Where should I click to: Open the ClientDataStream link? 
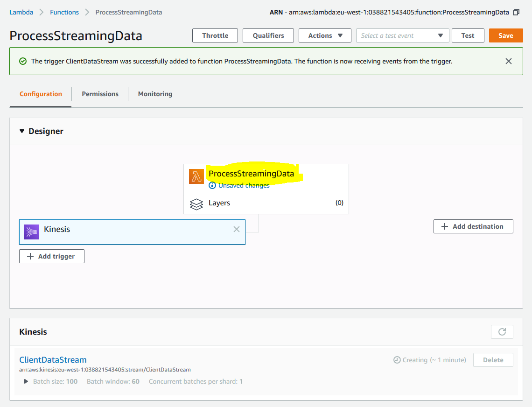(x=53, y=360)
